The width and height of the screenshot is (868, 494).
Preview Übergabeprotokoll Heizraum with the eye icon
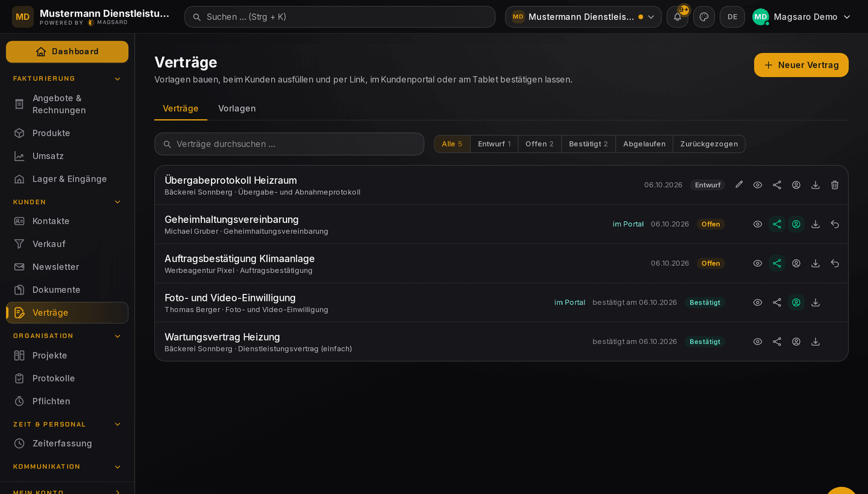(x=758, y=185)
